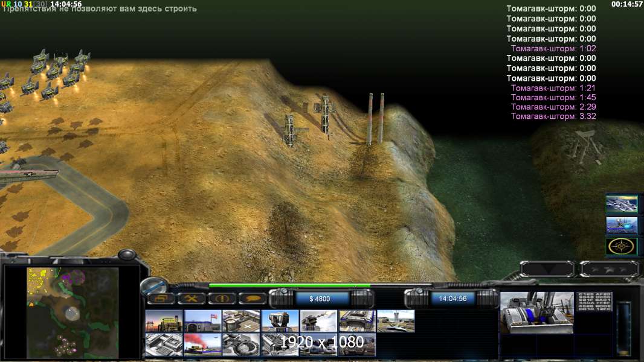Click the 00:14:57 timer in top corner
644x362 pixels.
point(626,4)
